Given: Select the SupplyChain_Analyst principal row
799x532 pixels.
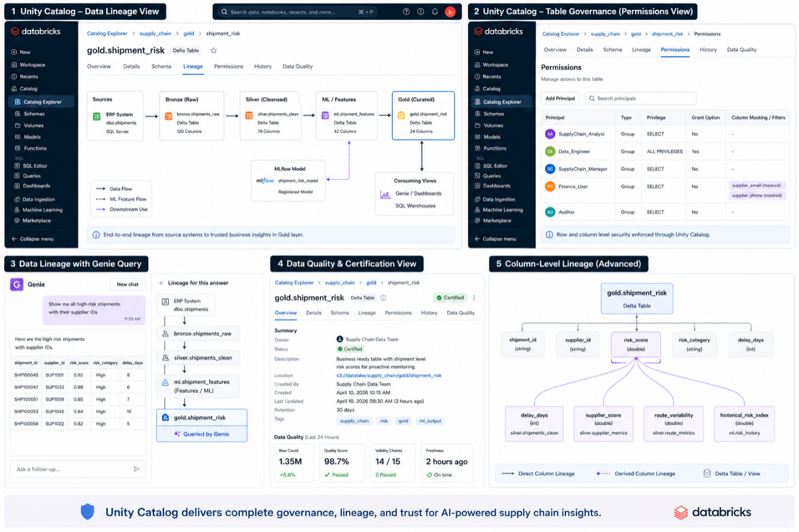Looking at the screenshot, I should coord(665,134).
